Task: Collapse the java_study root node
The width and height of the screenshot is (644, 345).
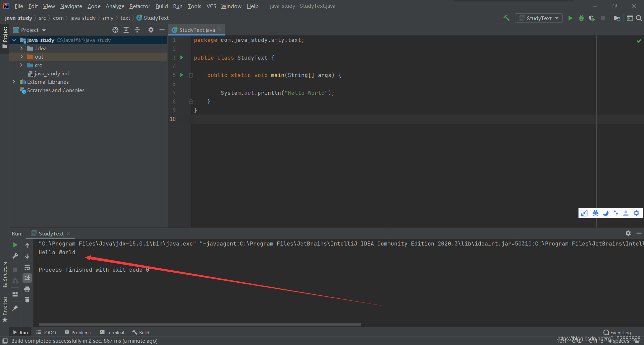Action: (x=14, y=40)
